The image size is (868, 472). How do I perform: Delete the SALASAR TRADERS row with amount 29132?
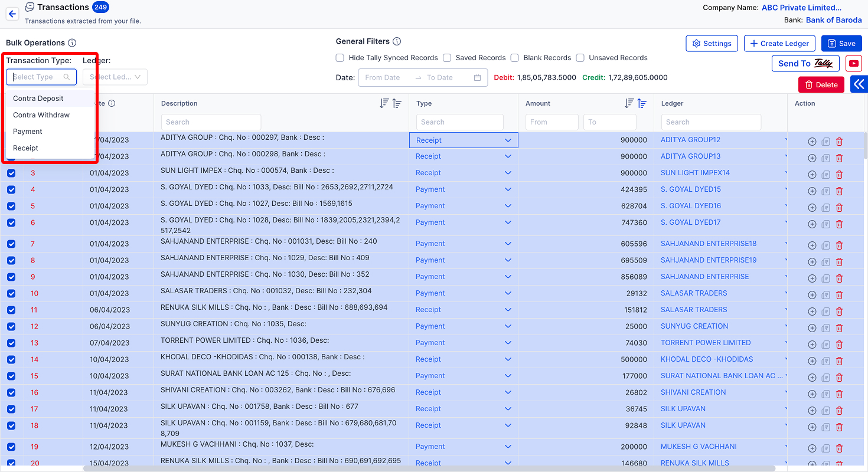(839, 295)
